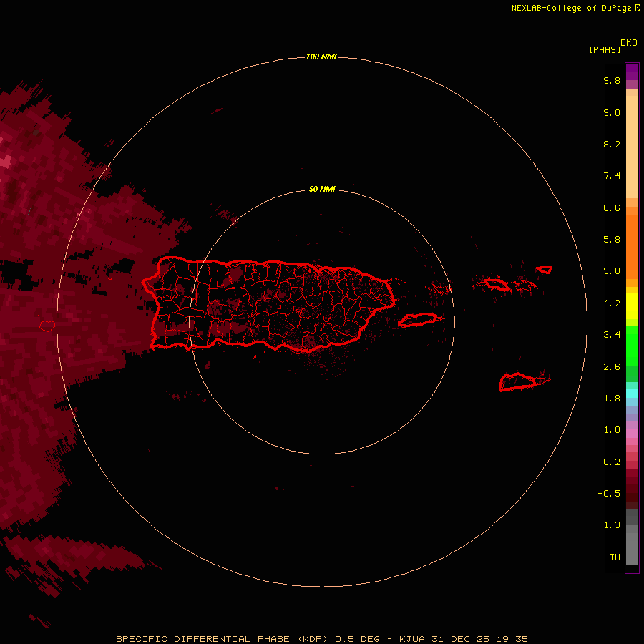This screenshot has width=644, height=644.
Task: Pick the cyan color bar segment
Action: click(632, 394)
